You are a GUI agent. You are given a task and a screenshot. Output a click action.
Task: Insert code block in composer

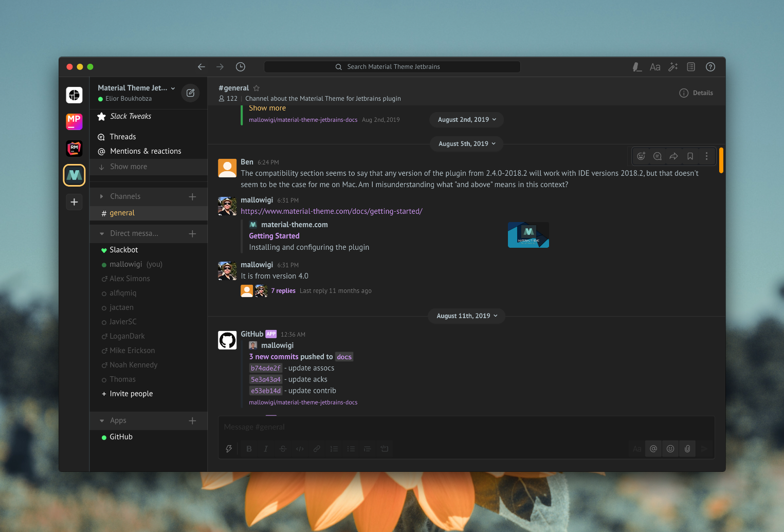pyautogui.click(x=384, y=449)
